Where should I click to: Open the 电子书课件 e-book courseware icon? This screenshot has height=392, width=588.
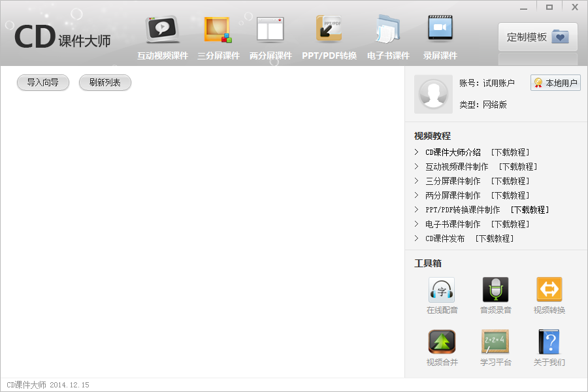click(388, 31)
